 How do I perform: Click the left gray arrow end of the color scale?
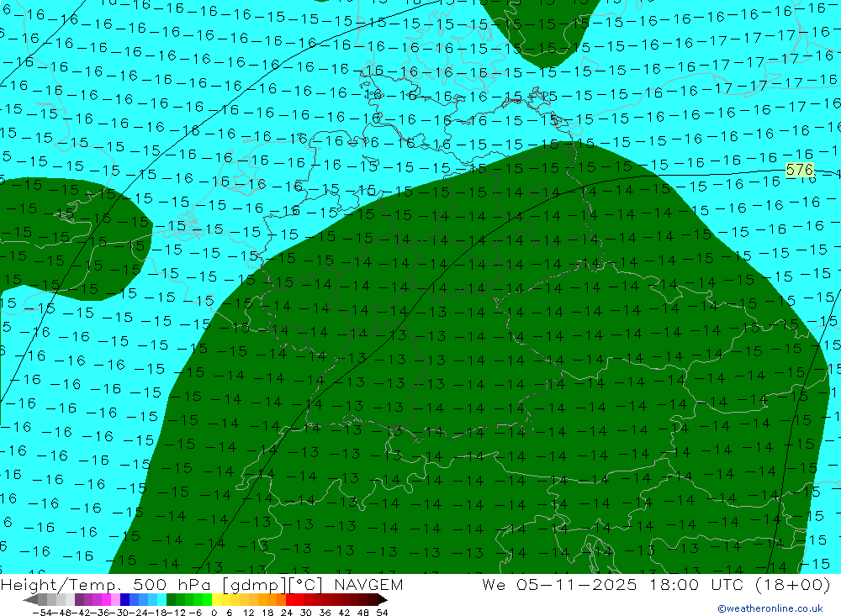(x=30, y=600)
